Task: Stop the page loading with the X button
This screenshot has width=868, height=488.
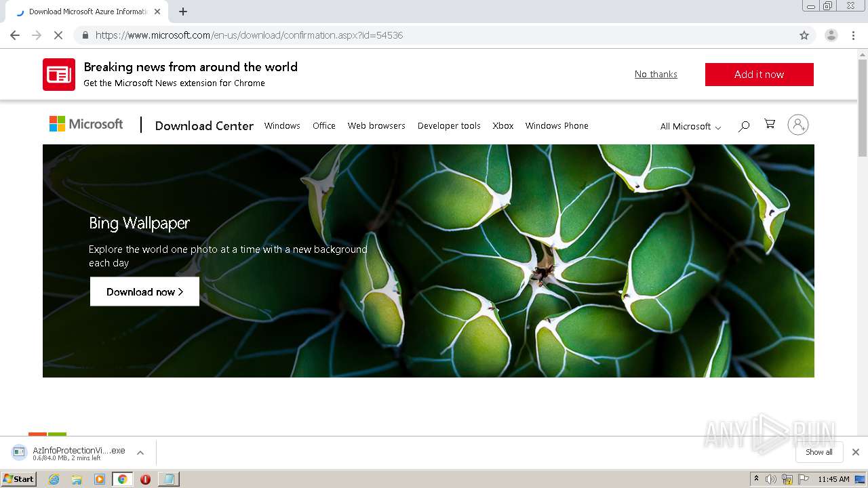Action: [x=58, y=35]
